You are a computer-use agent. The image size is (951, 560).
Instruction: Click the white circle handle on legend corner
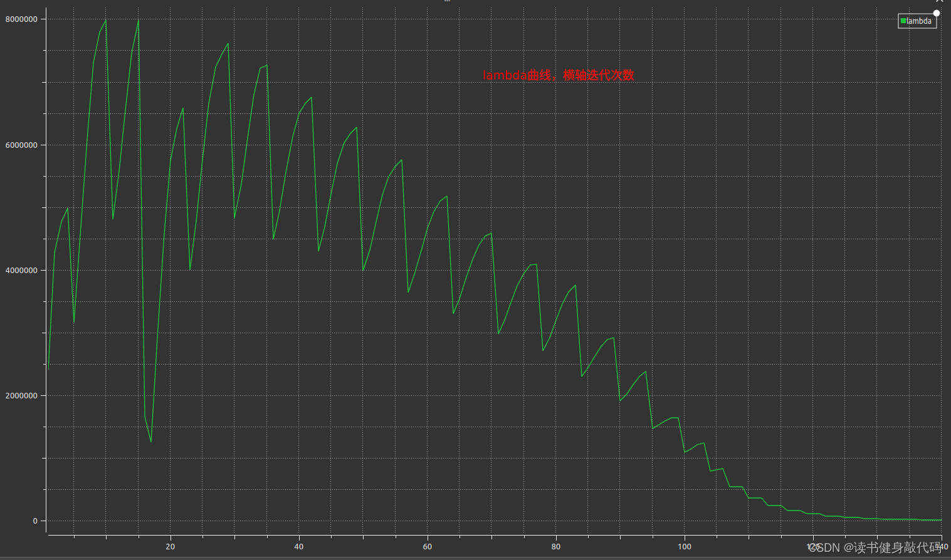937,13
